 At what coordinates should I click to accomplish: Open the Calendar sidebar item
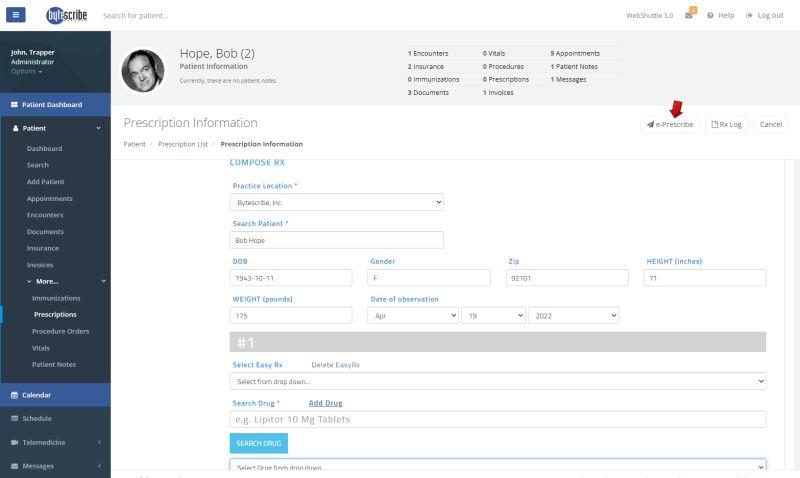36,395
